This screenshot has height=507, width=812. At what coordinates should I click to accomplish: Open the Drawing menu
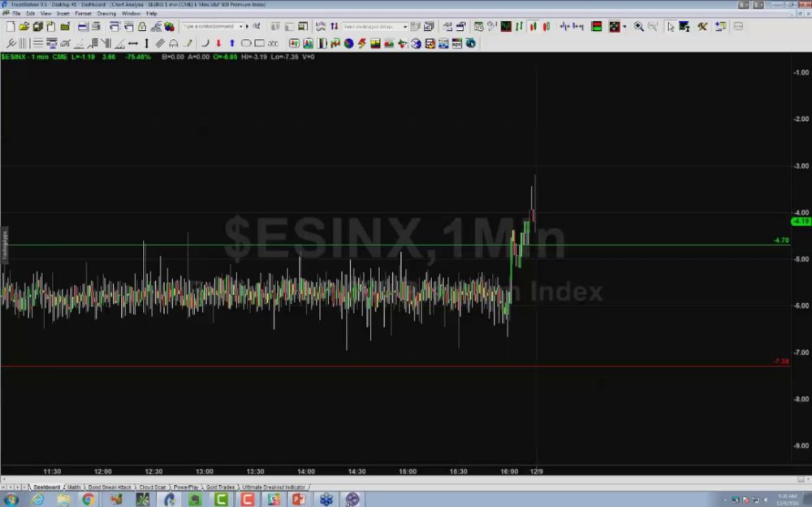click(x=106, y=14)
